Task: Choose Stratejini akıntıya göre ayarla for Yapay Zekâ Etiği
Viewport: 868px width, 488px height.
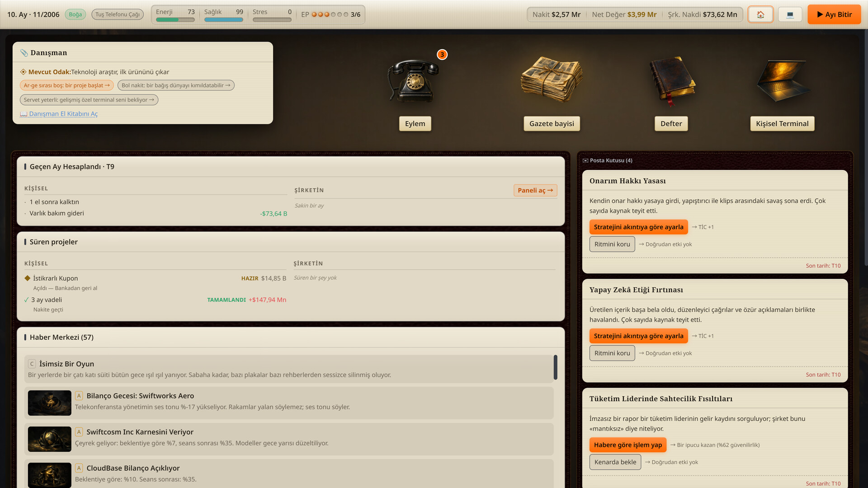Action: tap(638, 336)
